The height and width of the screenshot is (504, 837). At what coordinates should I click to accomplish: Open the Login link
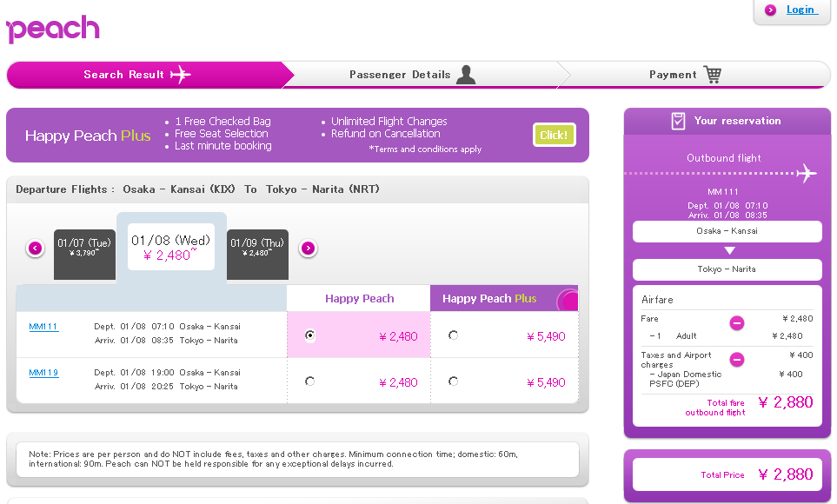(801, 10)
